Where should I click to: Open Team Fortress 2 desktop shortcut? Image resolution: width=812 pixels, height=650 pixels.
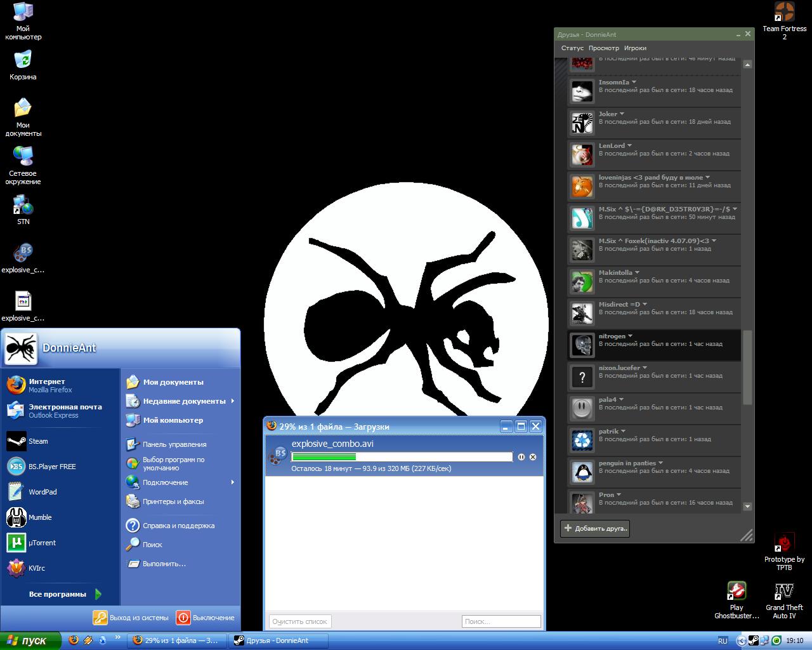coord(784,21)
